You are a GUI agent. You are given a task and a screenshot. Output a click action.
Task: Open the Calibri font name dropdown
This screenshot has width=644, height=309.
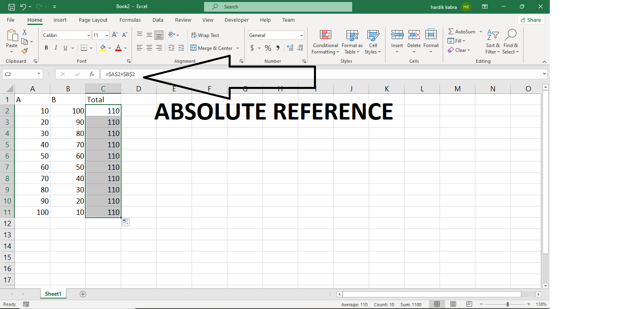pos(89,35)
